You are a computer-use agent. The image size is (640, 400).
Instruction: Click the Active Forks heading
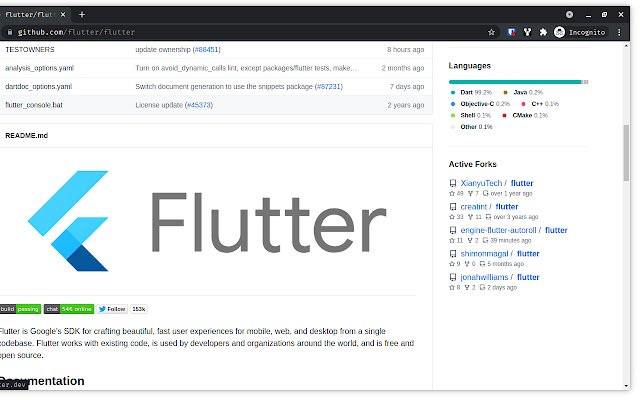tap(472, 164)
